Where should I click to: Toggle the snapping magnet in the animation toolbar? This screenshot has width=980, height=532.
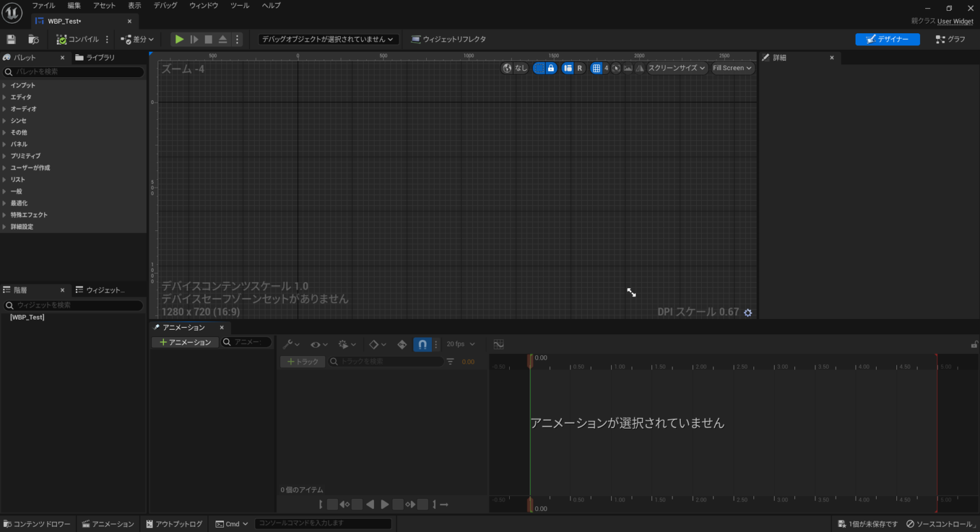point(422,344)
